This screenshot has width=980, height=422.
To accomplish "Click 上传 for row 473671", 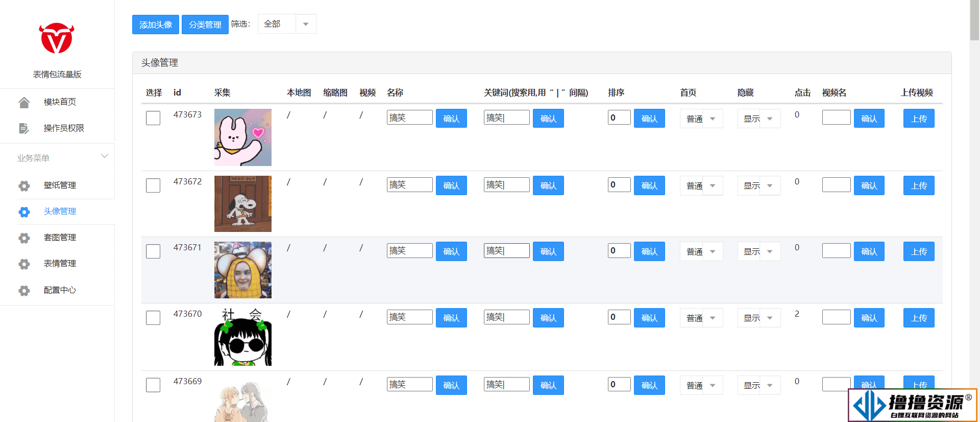I will [x=919, y=251].
